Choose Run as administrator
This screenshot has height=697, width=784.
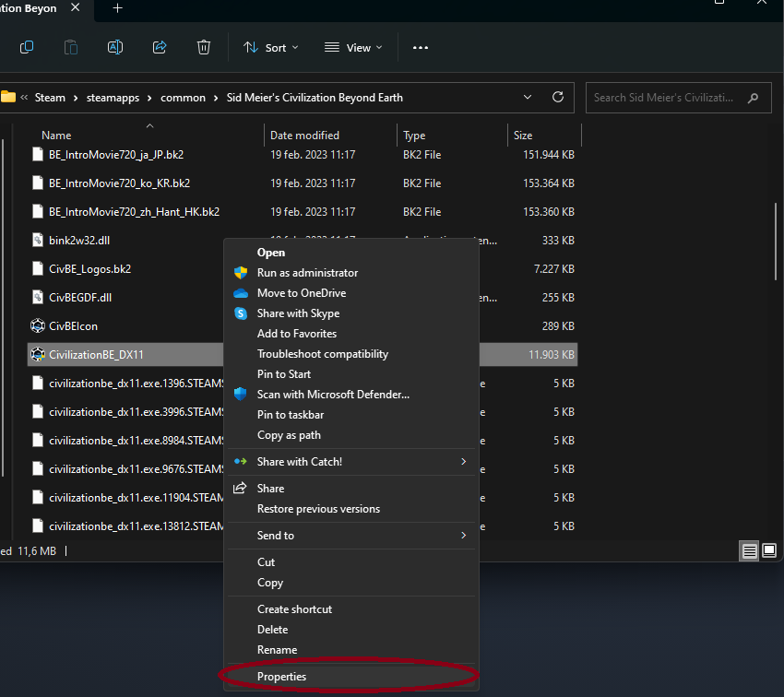tap(351, 272)
